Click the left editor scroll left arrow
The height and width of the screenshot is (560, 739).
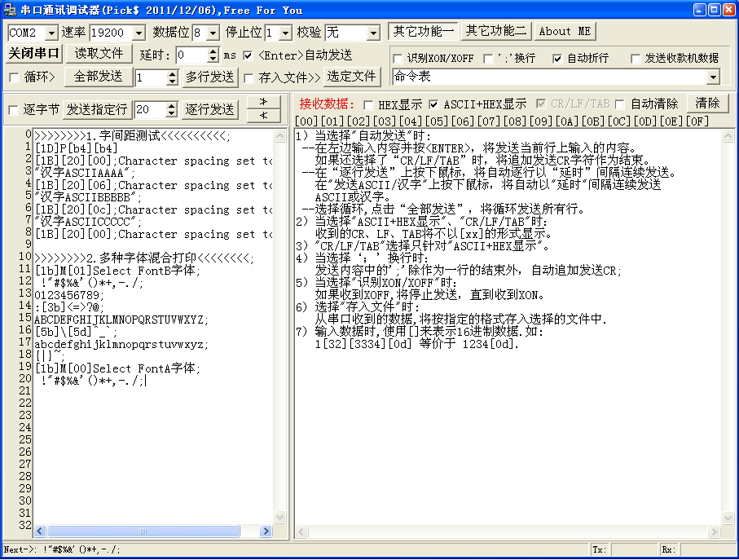point(40,531)
